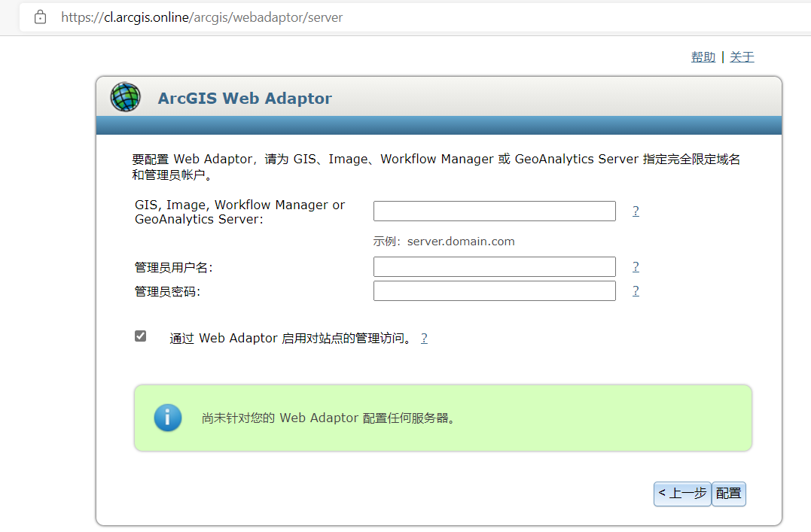Click the ArcGIS Web Adaptor title text

pyautogui.click(x=245, y=98)
